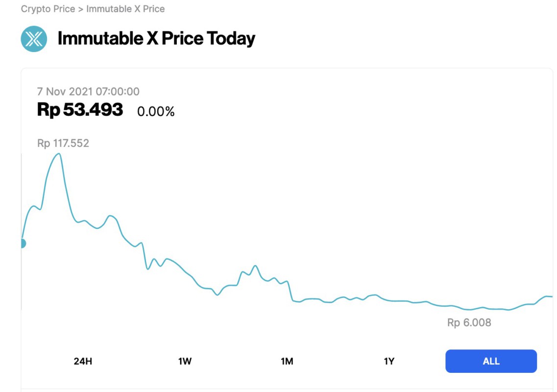Click the Immutable X Price Today heading

(x=156, y=38)
